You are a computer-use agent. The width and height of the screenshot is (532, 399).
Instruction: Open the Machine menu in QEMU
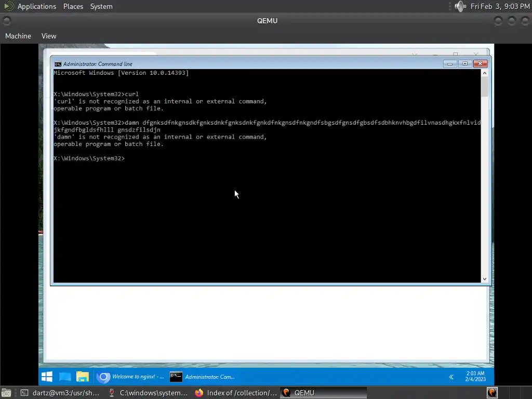[x=18, y=36]
